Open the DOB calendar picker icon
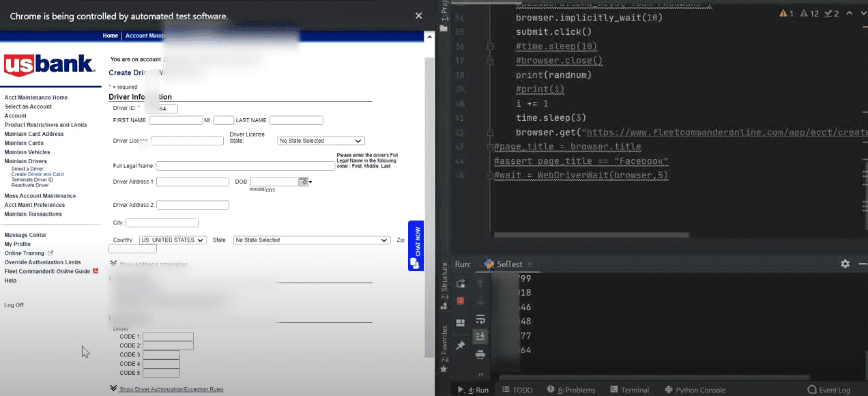The width and height of the screenshot is (868, 396). 304,182
